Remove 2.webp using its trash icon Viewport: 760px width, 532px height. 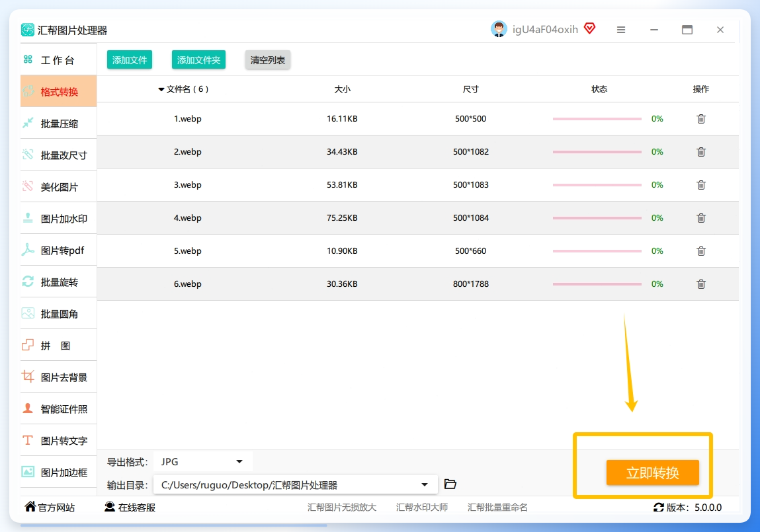pos(701,151)
